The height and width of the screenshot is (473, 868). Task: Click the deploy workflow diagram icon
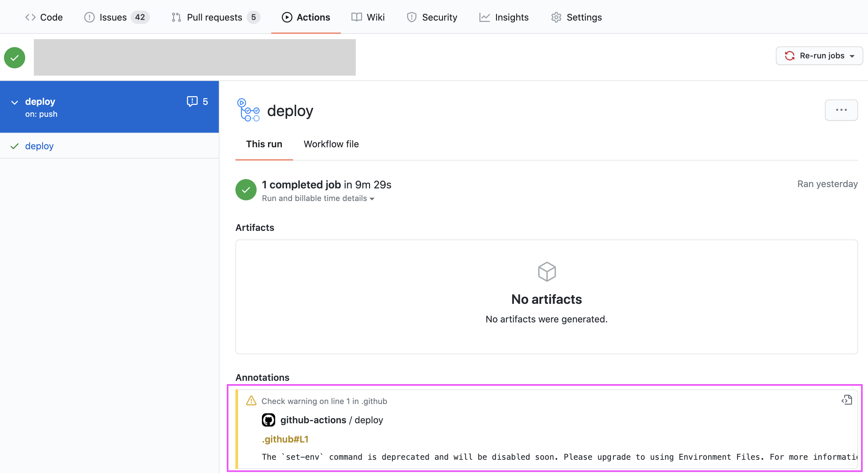[x=248, y=110]
